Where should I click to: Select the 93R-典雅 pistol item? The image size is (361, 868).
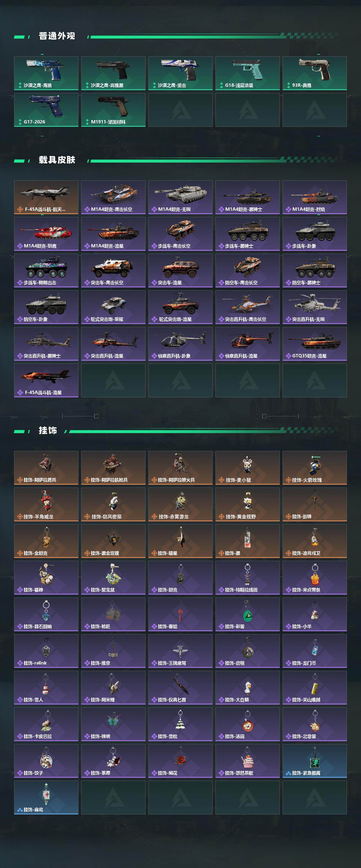(x=314, y=73)
